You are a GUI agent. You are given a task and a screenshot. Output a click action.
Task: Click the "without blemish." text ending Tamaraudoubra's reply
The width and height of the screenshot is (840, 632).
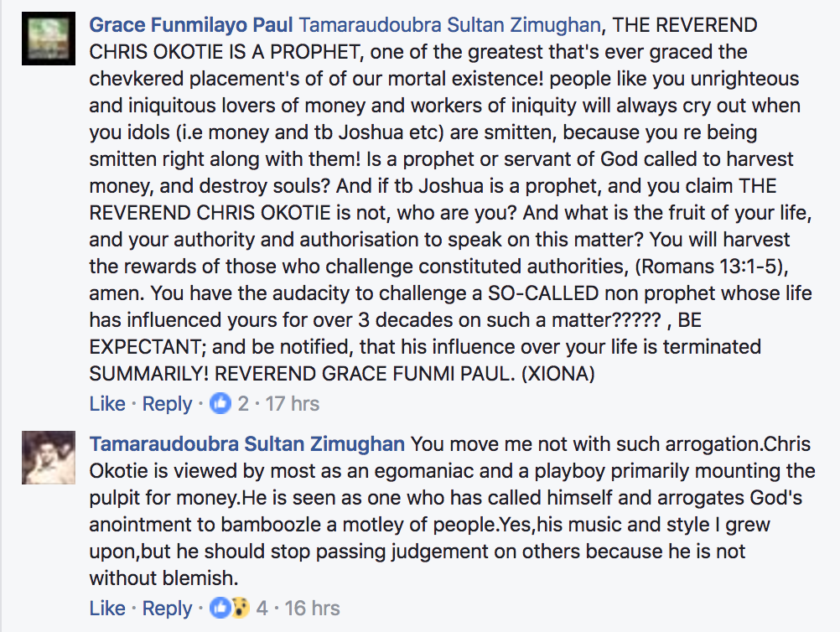coord(163,578)
